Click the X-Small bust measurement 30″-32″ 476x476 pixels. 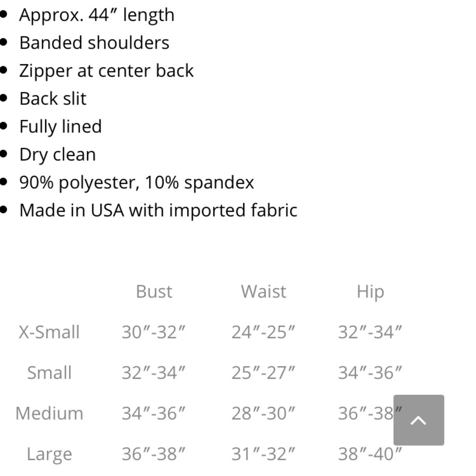(x=153, y=332)
